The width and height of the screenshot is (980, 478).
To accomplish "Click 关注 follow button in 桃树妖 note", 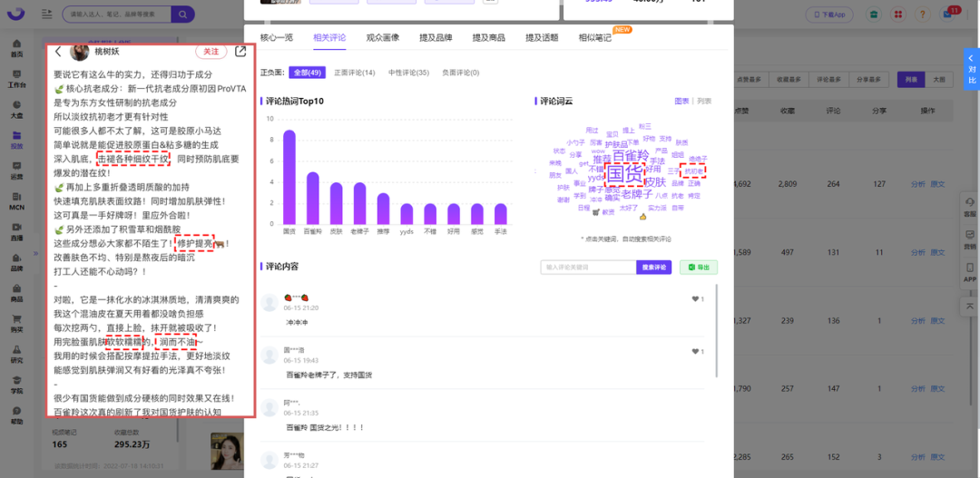I will point(211,52).
